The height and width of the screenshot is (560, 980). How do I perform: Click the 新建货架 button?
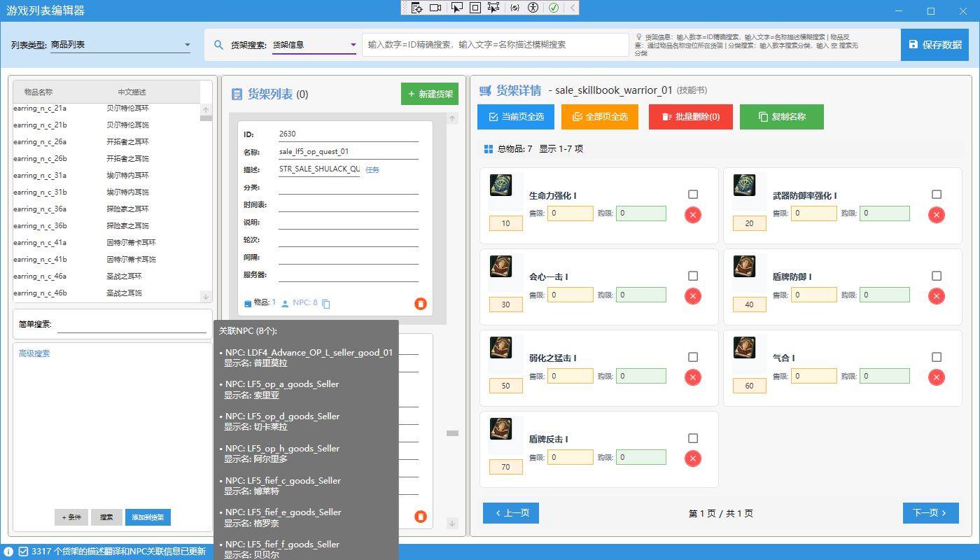tap(430, 93)
